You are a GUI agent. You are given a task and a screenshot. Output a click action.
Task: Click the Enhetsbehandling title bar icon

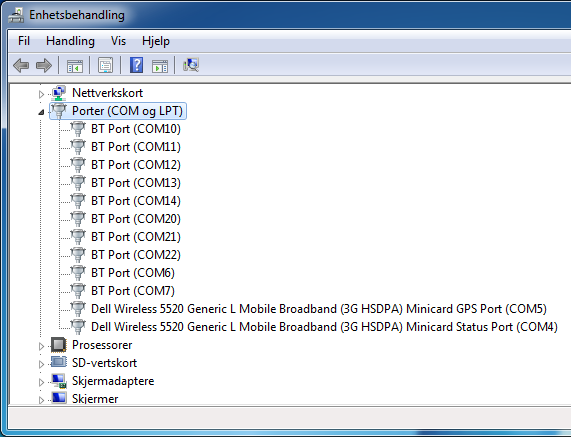coord(16,15)
